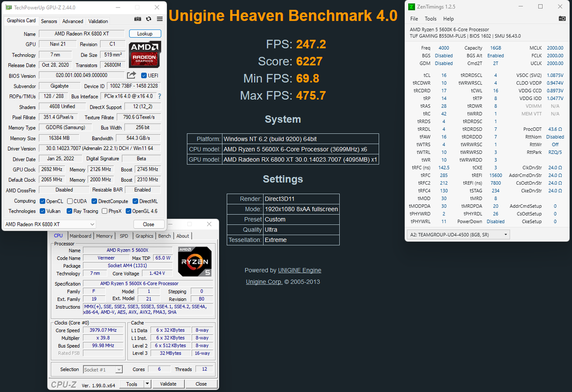Switch to the CPU-Z Bench tab
This screenshot has height=392, width=572.
coord(164,236)
